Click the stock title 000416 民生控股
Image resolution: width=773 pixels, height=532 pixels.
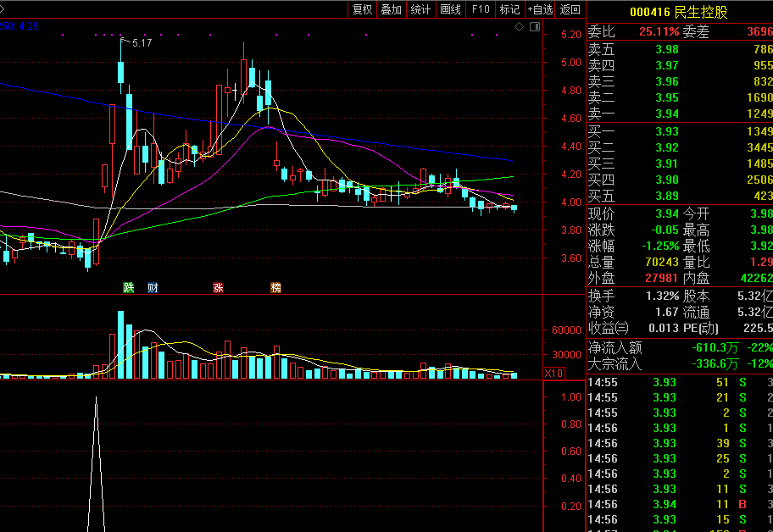coord(679,13)
